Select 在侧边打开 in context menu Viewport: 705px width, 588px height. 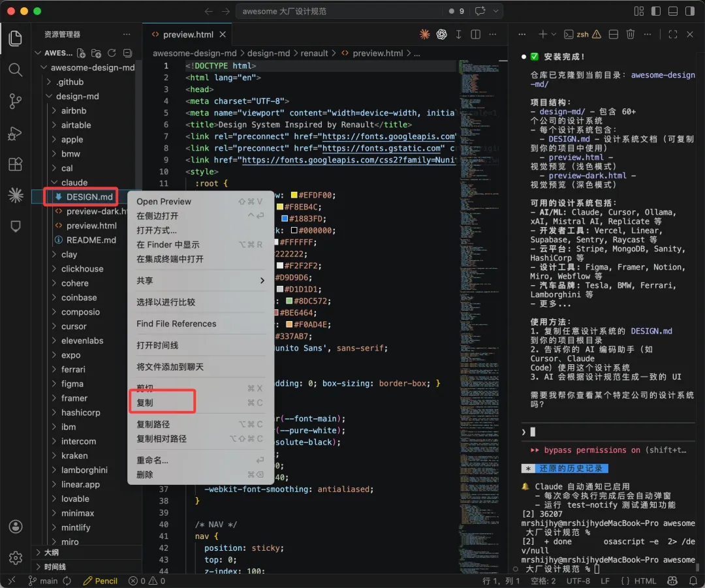point(200,216)
